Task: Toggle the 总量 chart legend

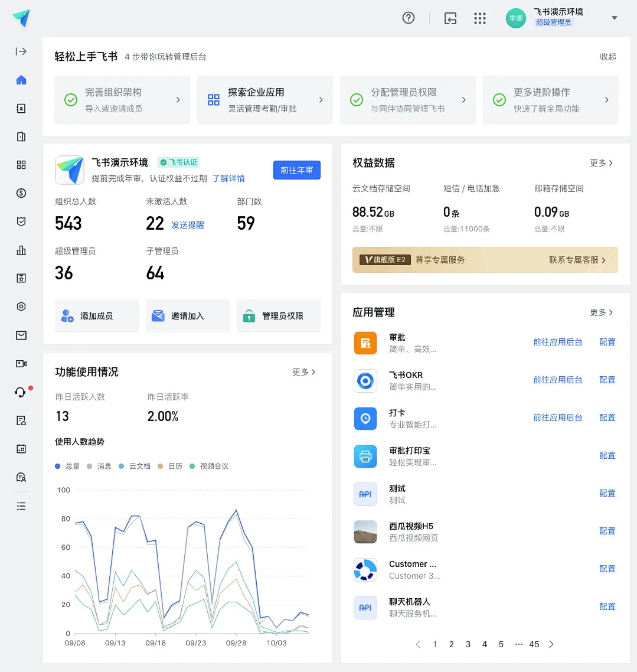Action: click(67, 467)
